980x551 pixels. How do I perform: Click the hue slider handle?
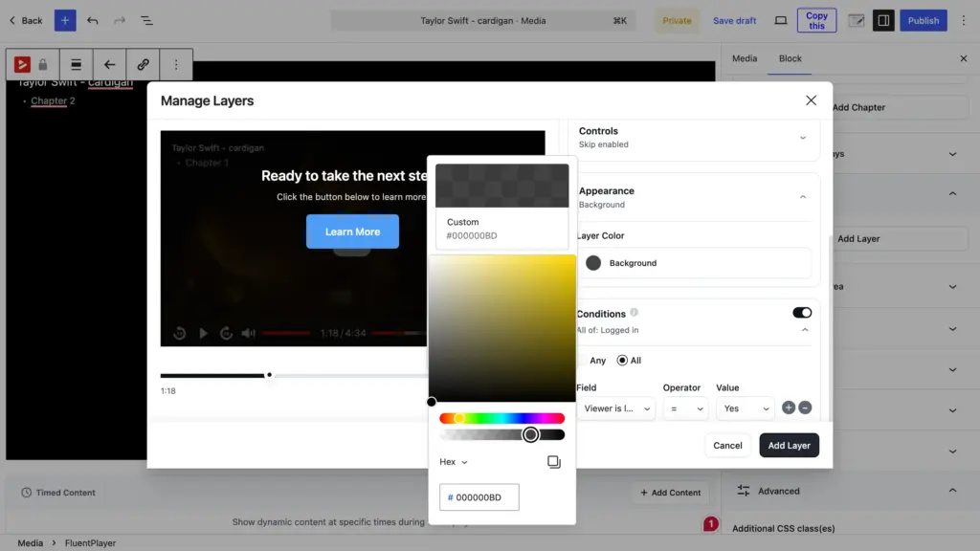coord(458,418)
